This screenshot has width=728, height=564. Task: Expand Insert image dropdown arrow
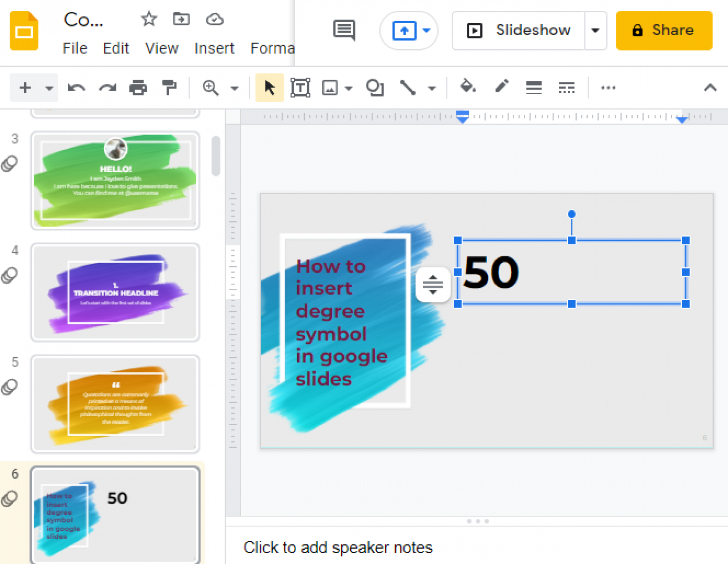[349, 88]
